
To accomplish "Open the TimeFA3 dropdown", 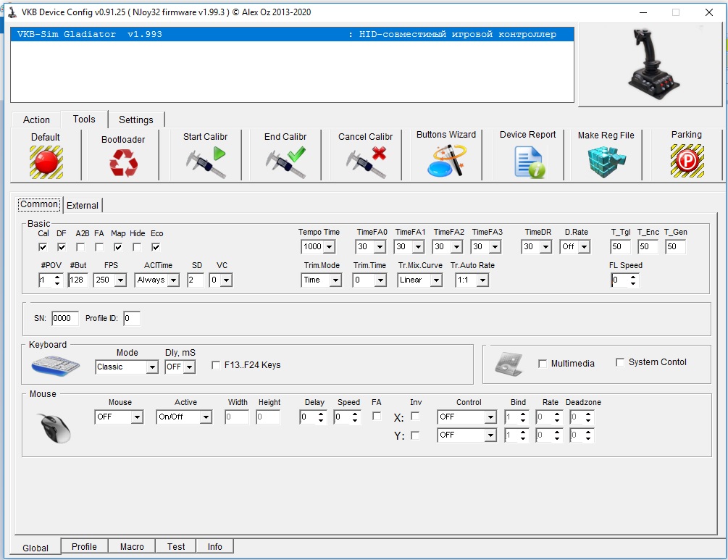I will 495,246.
